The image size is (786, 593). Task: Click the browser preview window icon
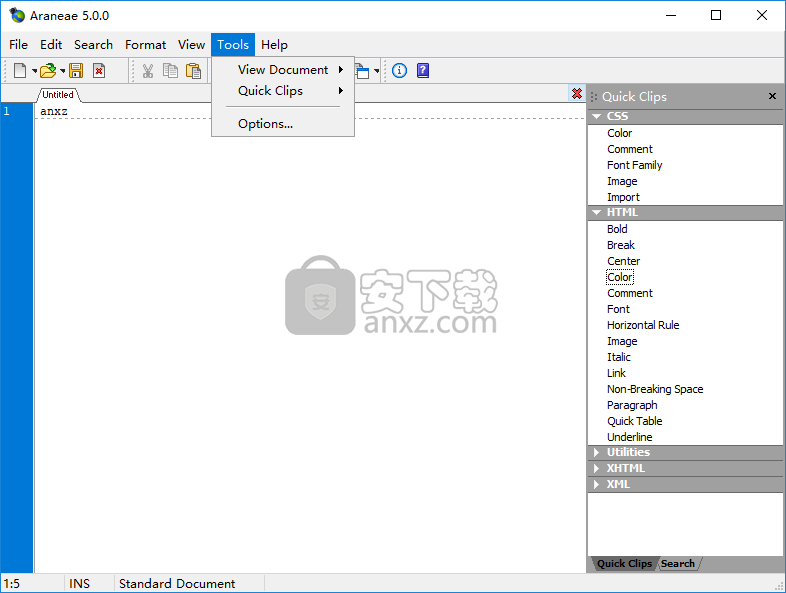point(362,72)
